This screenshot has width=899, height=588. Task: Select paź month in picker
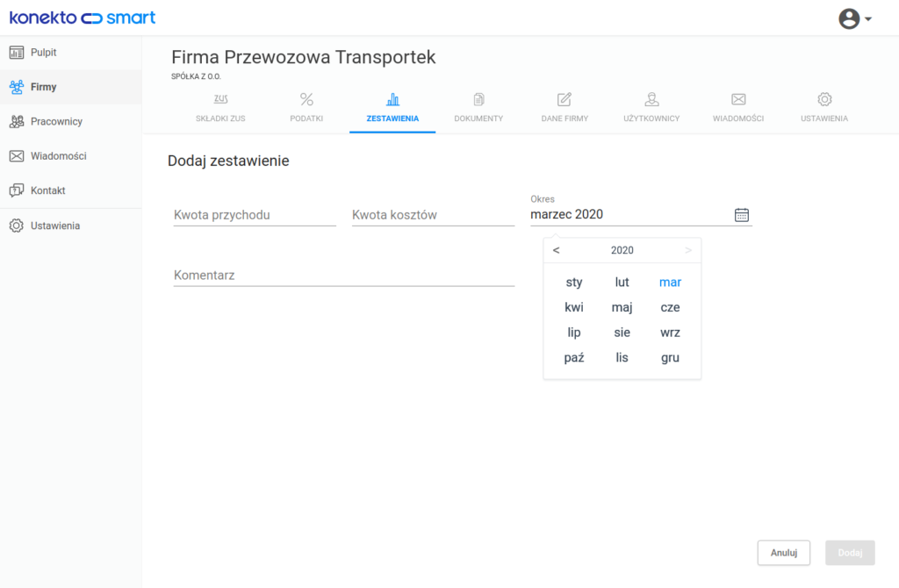click(574, 357)
